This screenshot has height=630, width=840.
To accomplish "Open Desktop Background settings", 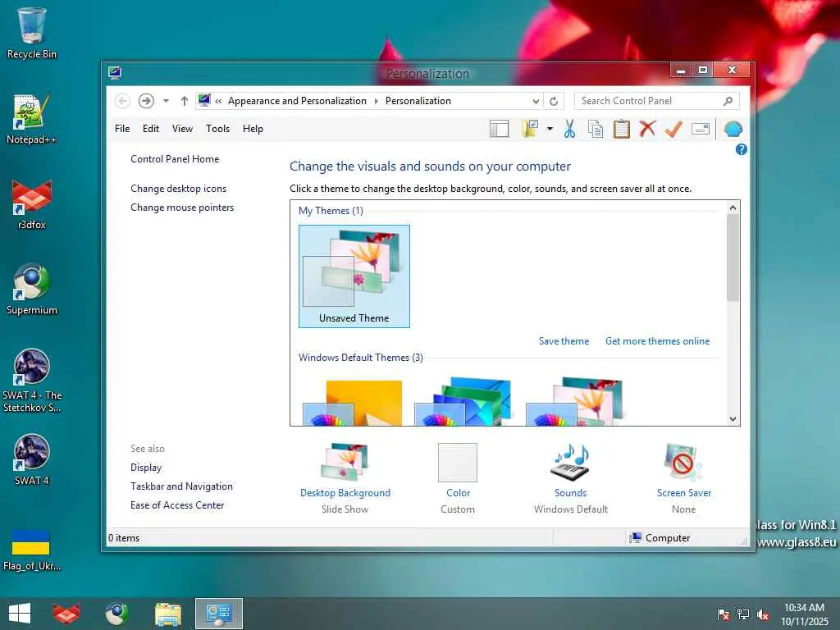I will coord(345,478).
